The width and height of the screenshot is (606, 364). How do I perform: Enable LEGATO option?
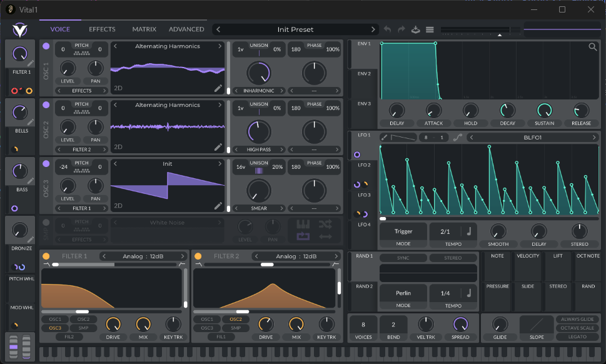tap(577, 337)
